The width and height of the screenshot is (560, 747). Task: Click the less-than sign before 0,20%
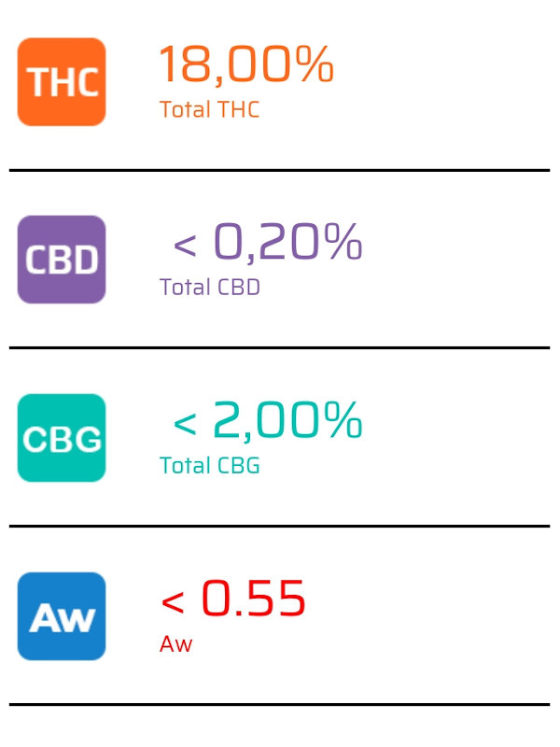point(185,246)
